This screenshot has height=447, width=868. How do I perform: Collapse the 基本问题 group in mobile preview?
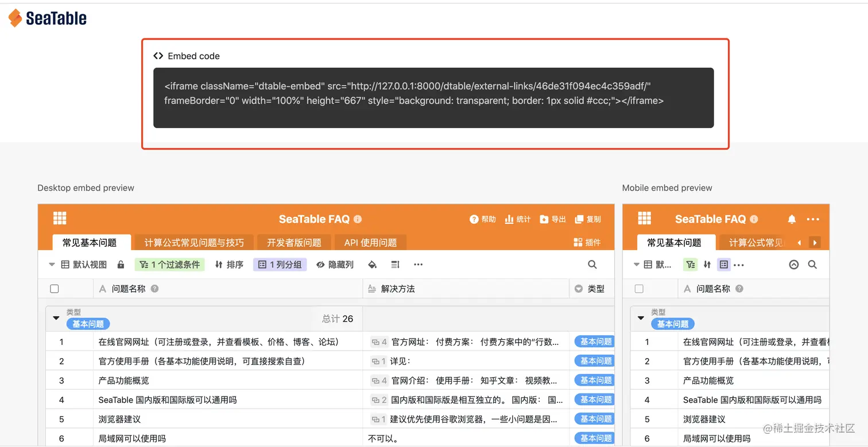coord(641,317)
